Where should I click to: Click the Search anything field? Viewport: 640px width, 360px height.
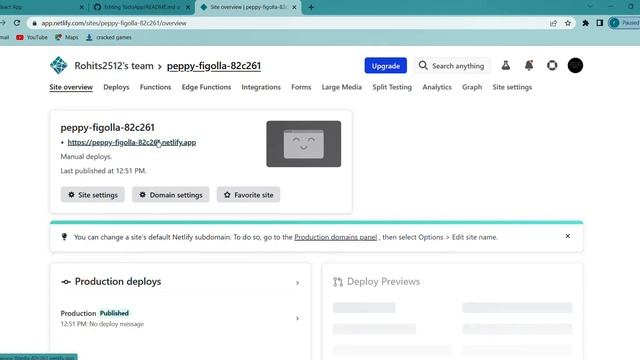[x=452, y=65]
